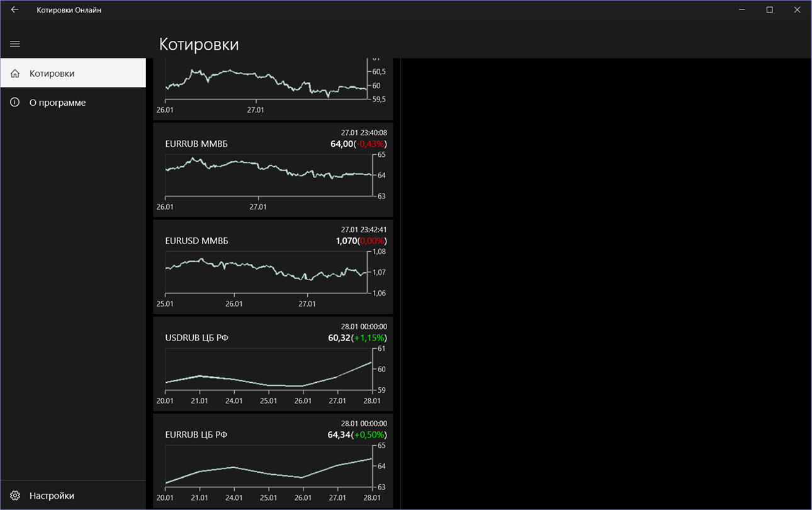Open the EURRUB ММВБ quote card
The width and height of the screenshot is (812, 510).
[x=196, y=144]
